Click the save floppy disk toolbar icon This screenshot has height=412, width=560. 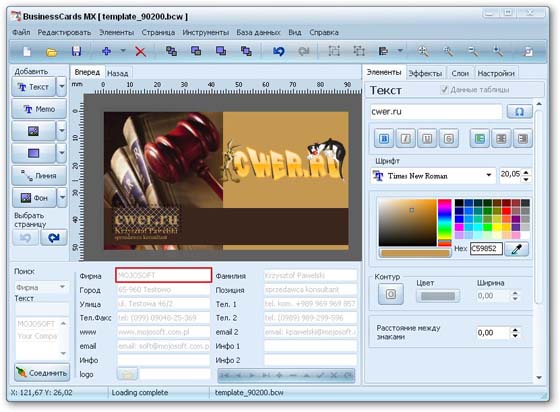point(76,51)
